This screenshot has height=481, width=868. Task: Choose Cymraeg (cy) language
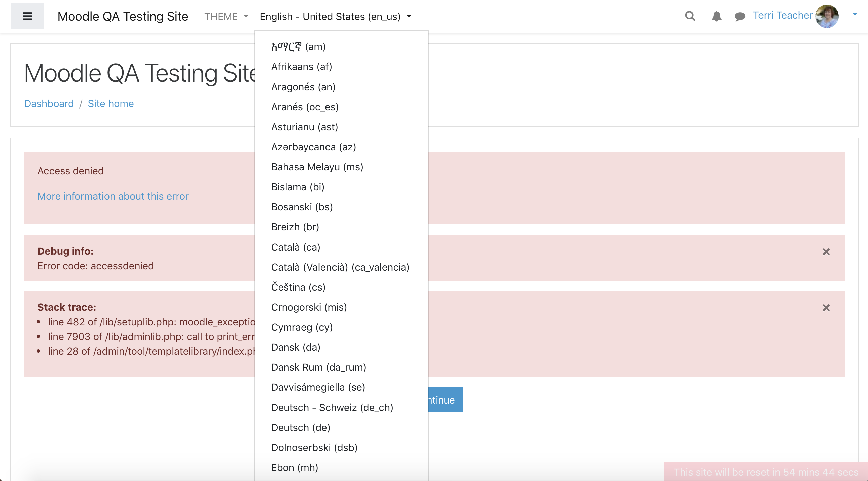coord(341,327)
